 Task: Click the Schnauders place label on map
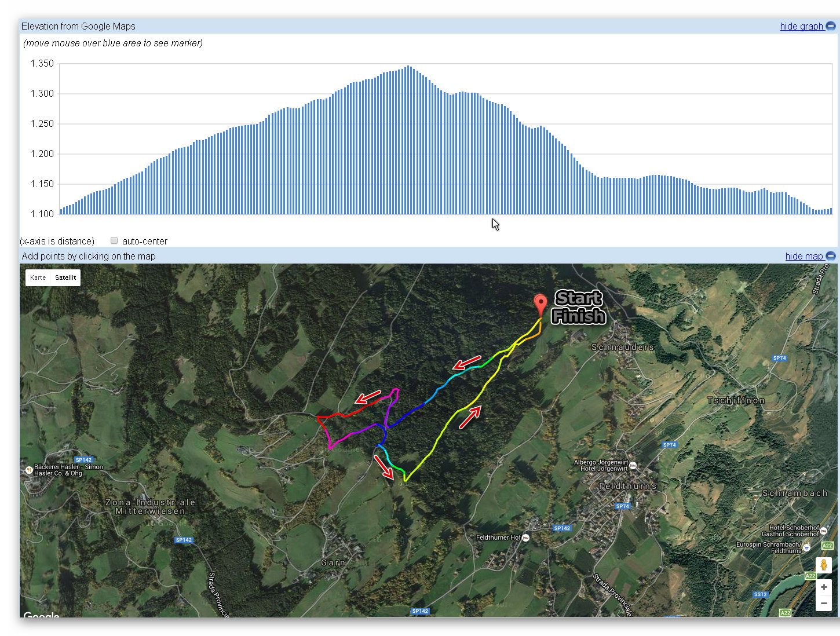pos(622,347)
